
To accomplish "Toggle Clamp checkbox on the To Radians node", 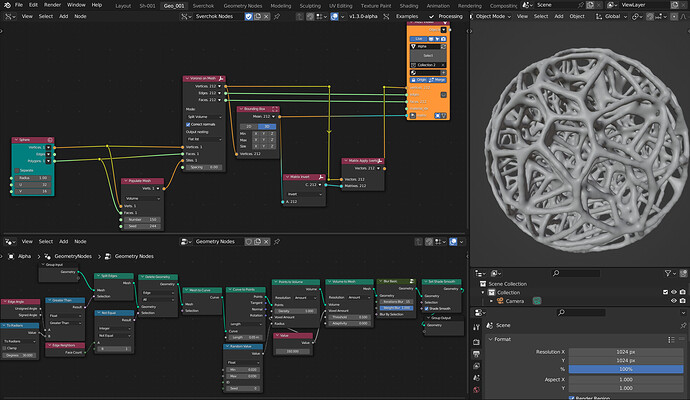I will click(x=4, y=348).
